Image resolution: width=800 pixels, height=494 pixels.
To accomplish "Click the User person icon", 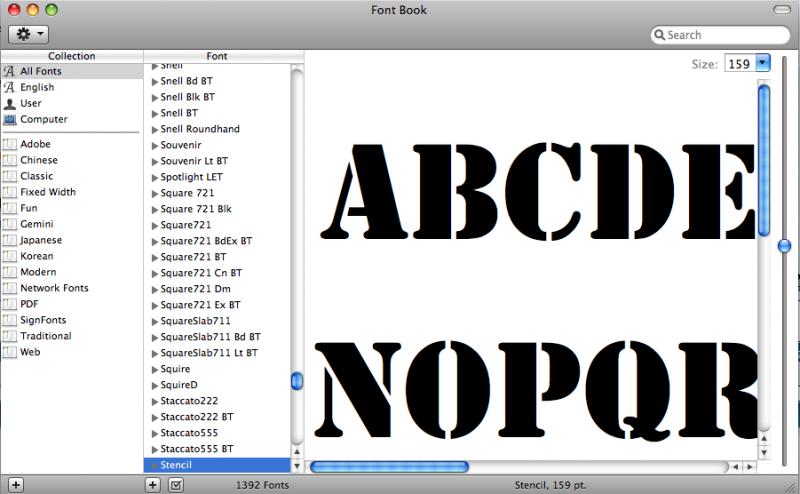I will (10, 104).
